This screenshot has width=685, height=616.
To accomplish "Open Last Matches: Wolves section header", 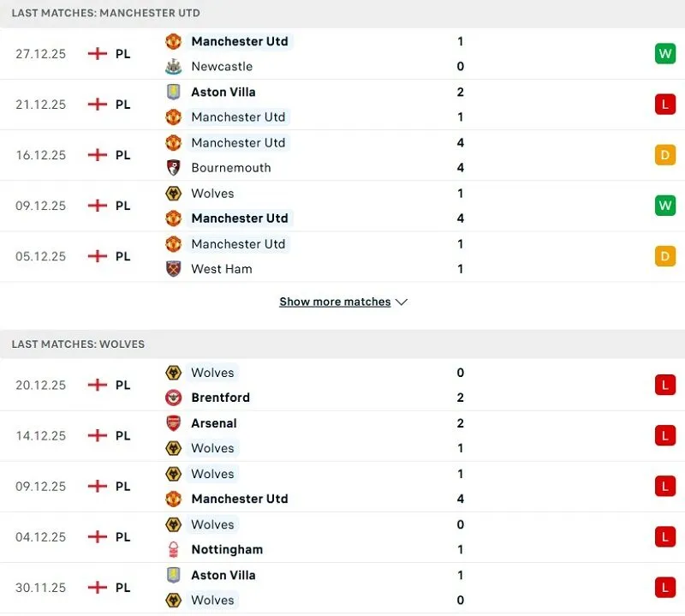I will click(78, 344).
